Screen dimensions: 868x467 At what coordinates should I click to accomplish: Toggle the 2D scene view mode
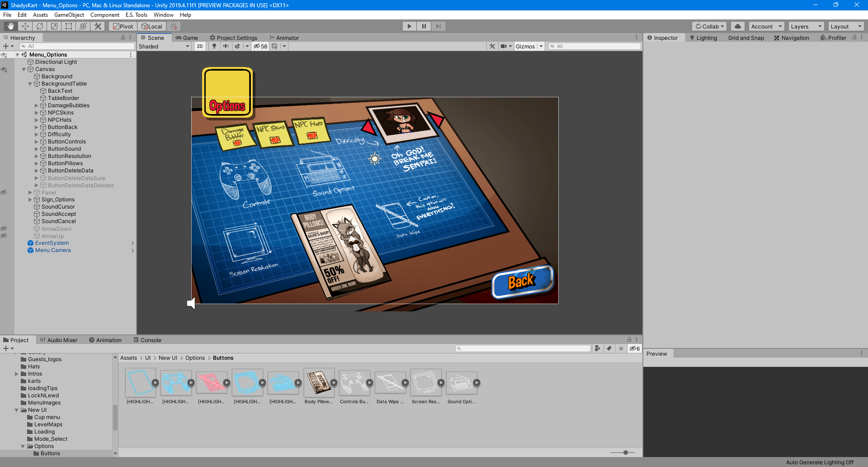pyautogui.click(x=199, y=46)
